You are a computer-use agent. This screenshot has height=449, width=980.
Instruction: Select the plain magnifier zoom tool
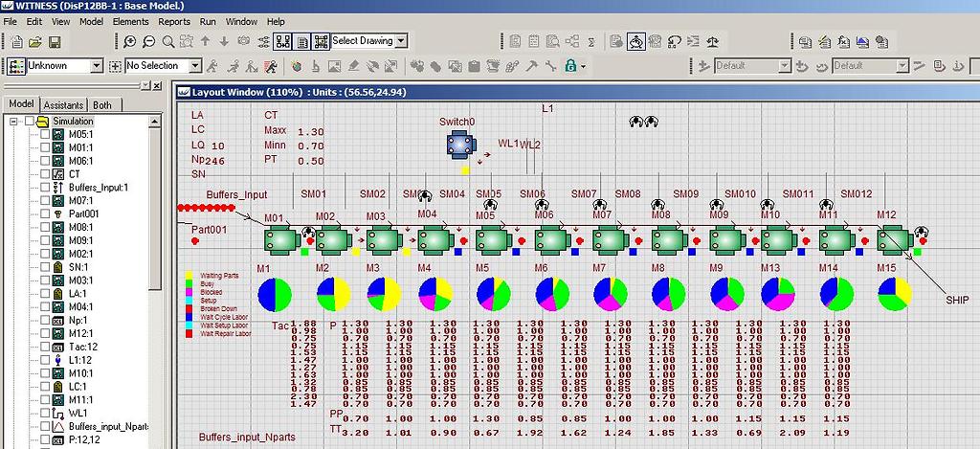[x=167, y=42]
